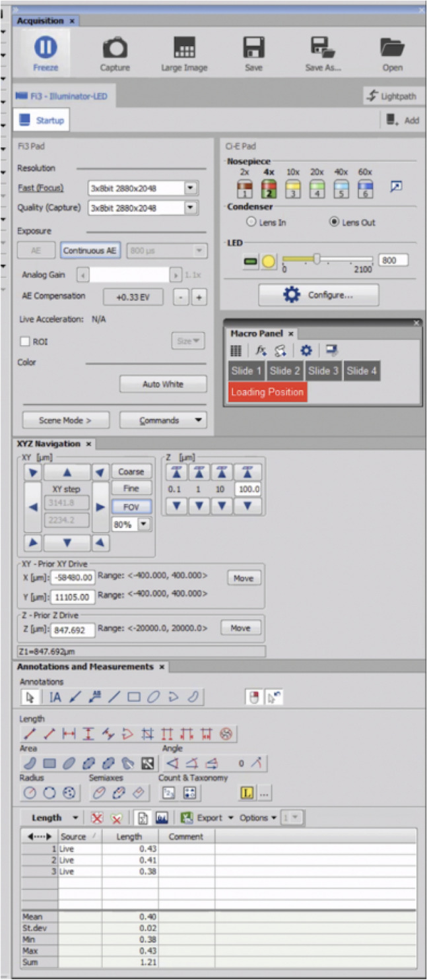Screen dimensions: 427x980
Task: Click the Freeze live view icon
Action: point(46,48)
